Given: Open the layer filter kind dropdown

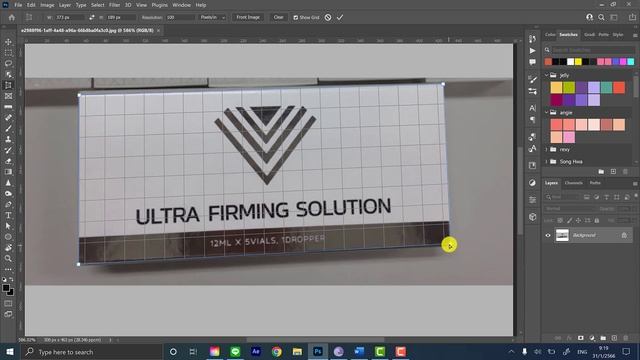Looking at the screenshot, I should [562, 197].
